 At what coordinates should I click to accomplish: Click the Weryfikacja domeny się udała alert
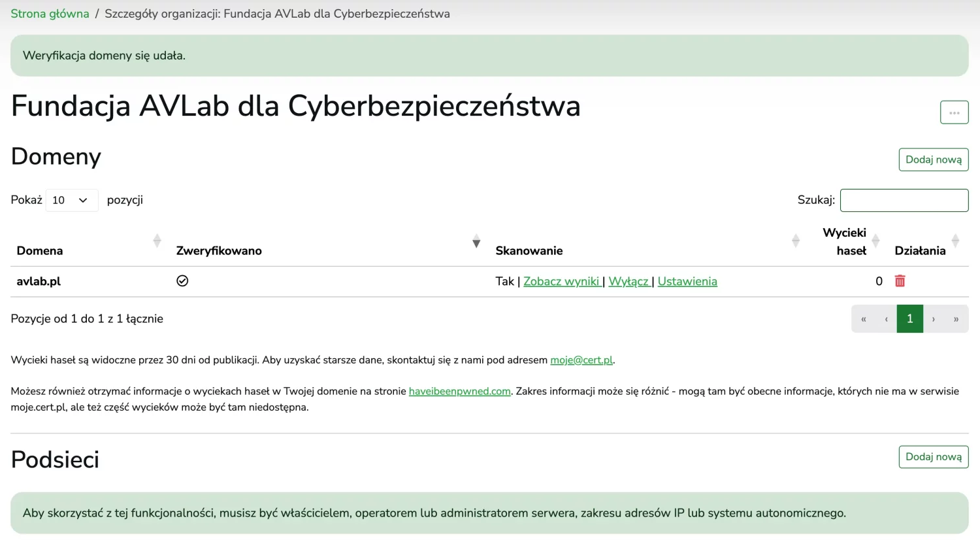489,56
